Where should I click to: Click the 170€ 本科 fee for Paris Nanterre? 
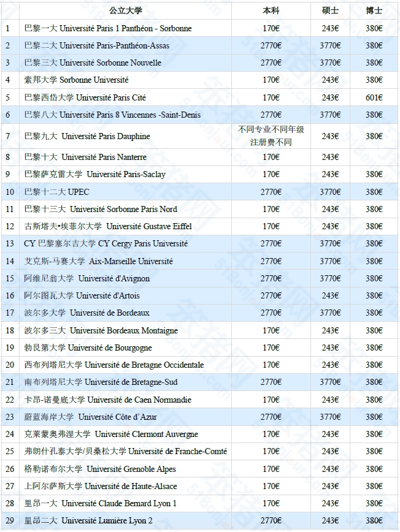pyautogui.click(x=271, y=157)
